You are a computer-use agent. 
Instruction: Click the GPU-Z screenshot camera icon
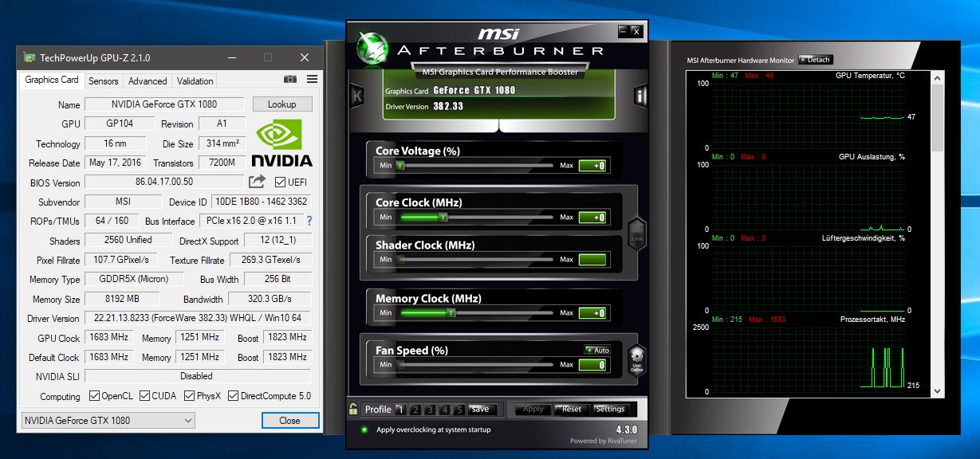(x=290, y=80)
